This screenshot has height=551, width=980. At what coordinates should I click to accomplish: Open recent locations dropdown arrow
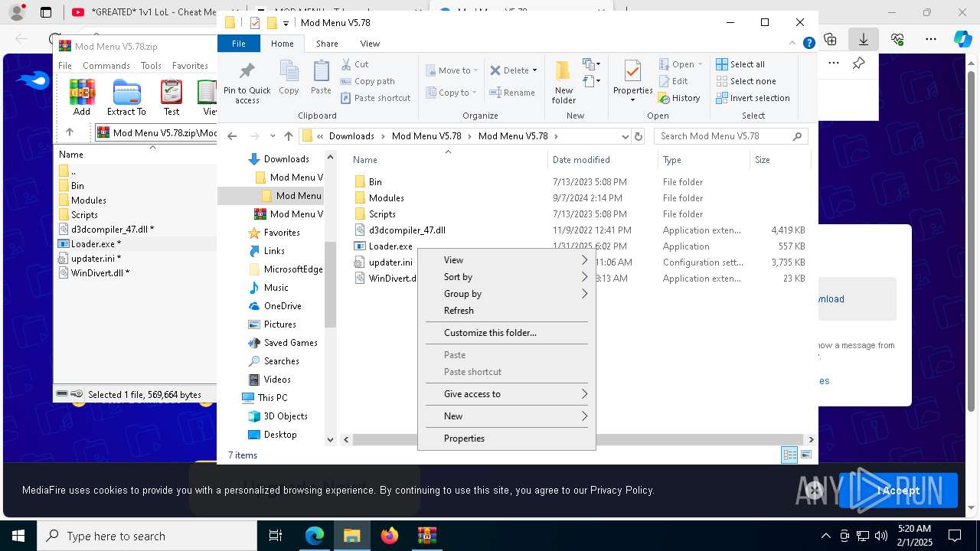(273, 136)
